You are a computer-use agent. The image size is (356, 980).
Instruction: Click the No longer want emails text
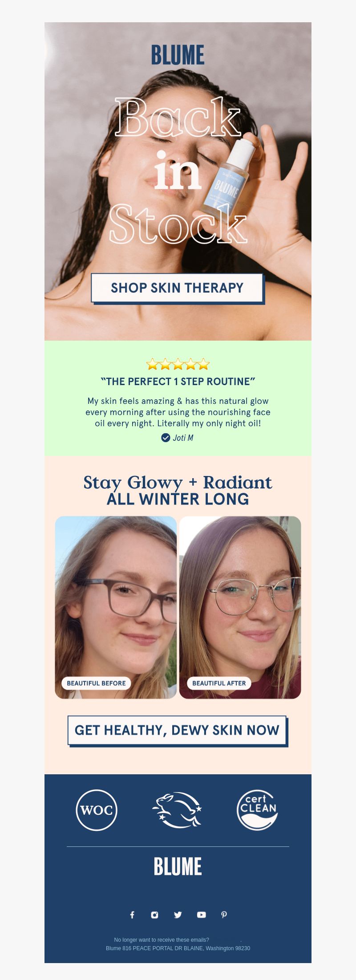[x=162, y=940]
